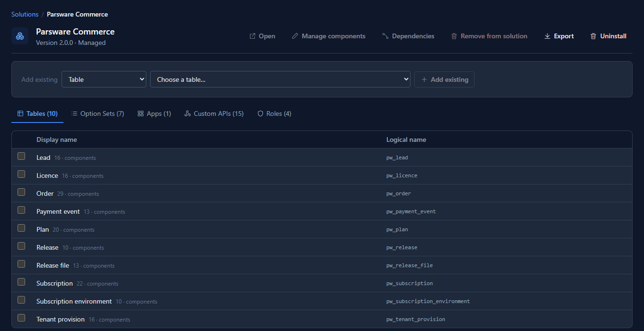
Task: Click the Parsware Commerce breadcrumb text
Action: 77,14
